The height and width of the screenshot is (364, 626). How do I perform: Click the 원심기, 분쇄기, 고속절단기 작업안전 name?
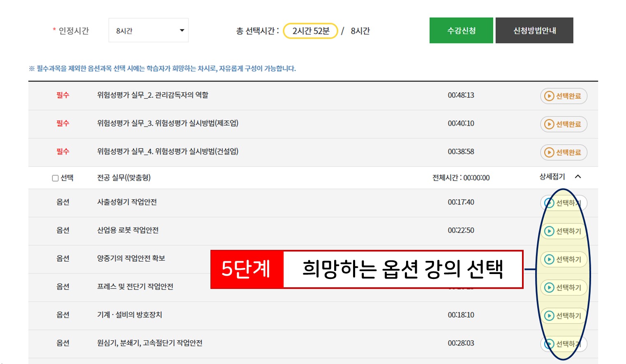pos(150,343)
